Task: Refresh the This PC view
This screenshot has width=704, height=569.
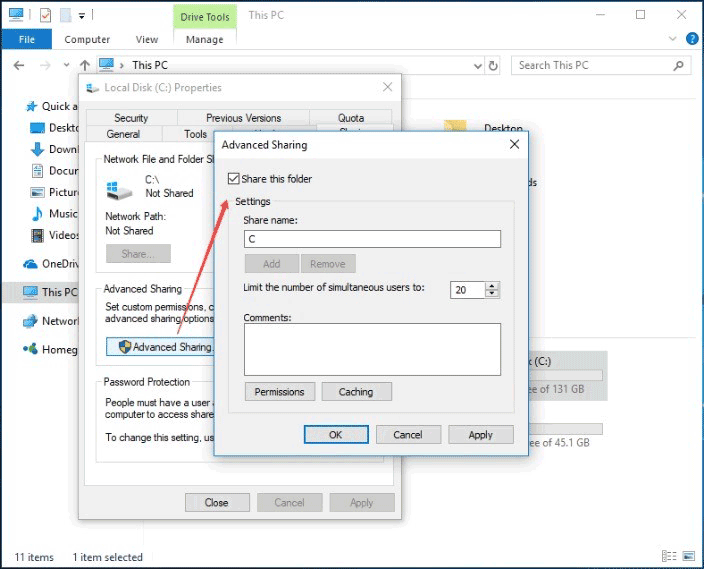Action: (493, 66)
